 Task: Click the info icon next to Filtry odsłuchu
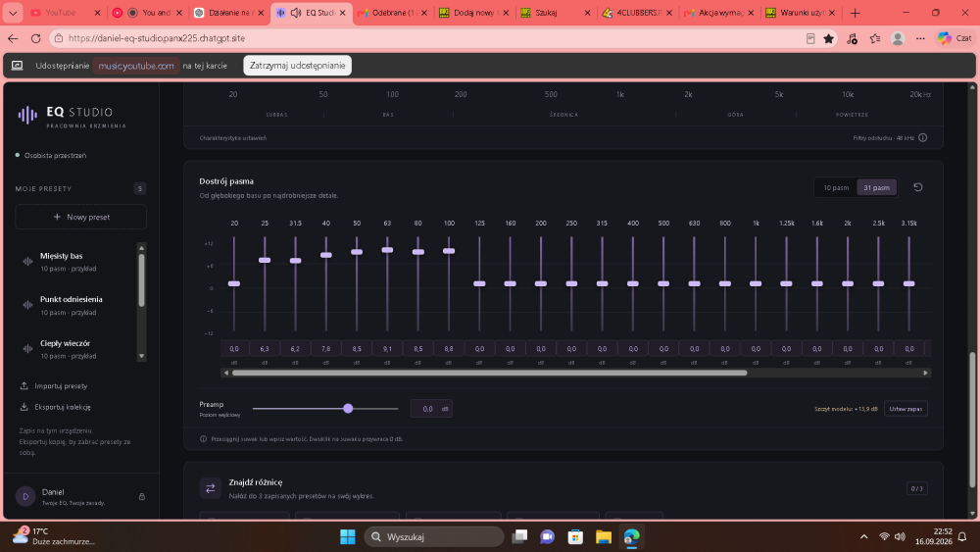point(922,137)
